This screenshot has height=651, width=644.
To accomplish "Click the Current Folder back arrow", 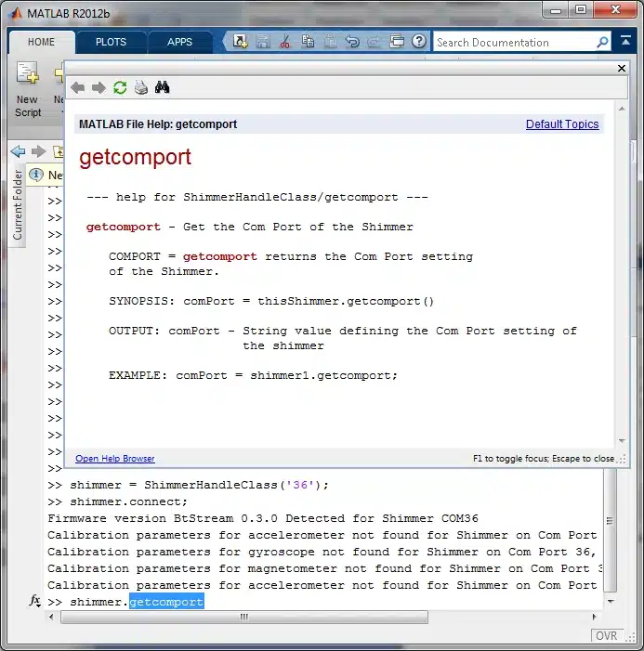I will point(18,151).
